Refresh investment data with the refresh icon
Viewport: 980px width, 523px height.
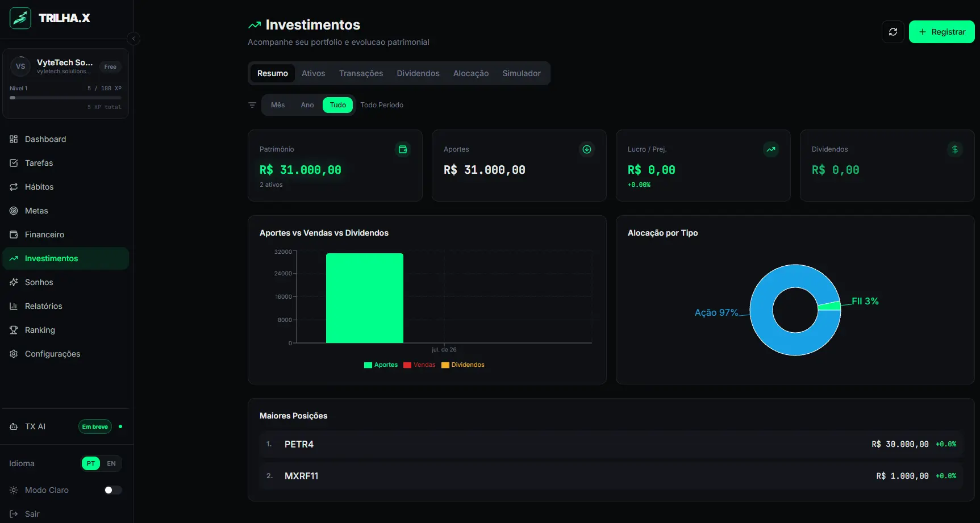pos(893,32)
